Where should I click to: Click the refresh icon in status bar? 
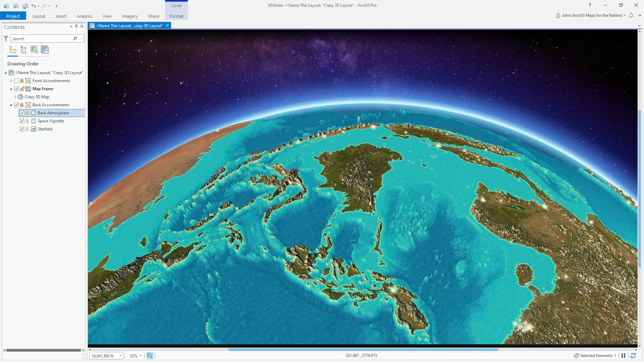click(633, 356)
